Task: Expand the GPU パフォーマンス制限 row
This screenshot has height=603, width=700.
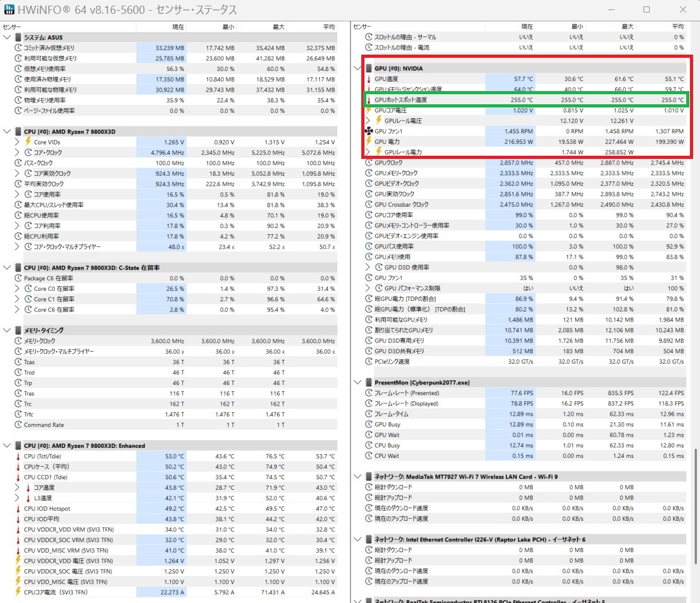Action: point(368,288)
